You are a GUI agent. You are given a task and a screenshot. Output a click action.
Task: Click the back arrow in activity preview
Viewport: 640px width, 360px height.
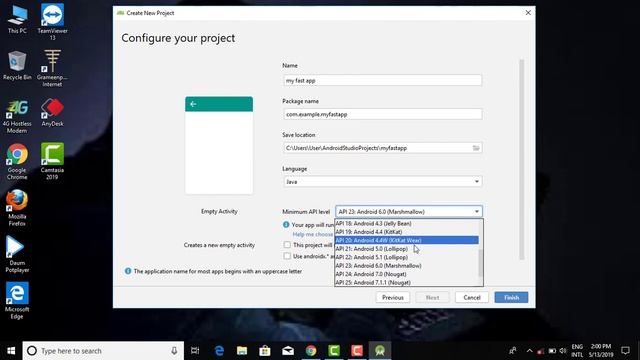(x=193, y=104)
